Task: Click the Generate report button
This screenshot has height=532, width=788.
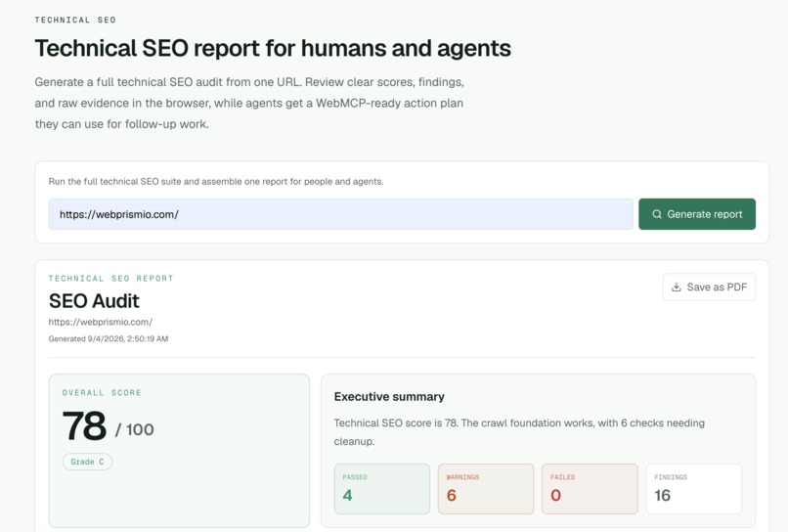Action: coord(696,214)
